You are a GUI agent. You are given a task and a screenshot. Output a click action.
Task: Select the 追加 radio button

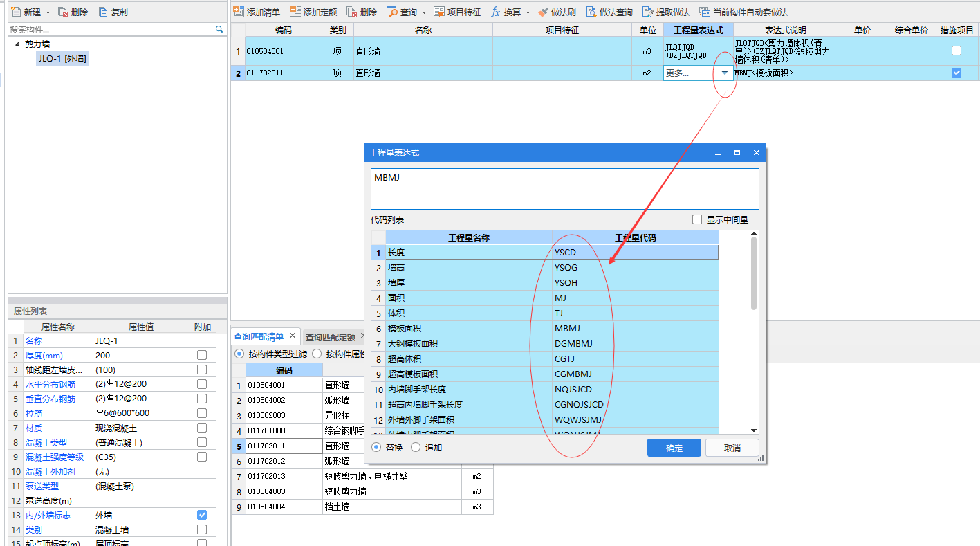coord(416,447)
